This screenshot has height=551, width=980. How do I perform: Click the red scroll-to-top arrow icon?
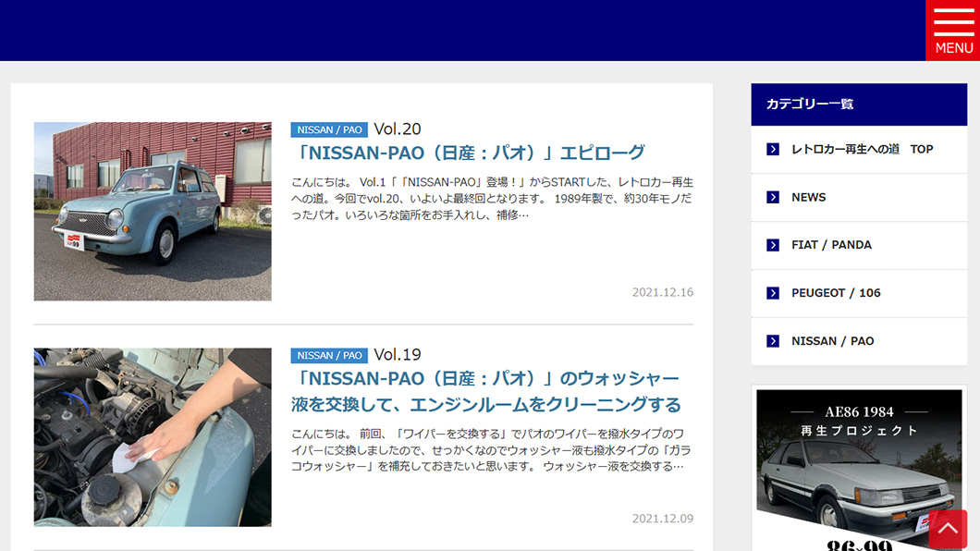pyautogui.click(x=949, y=528)
